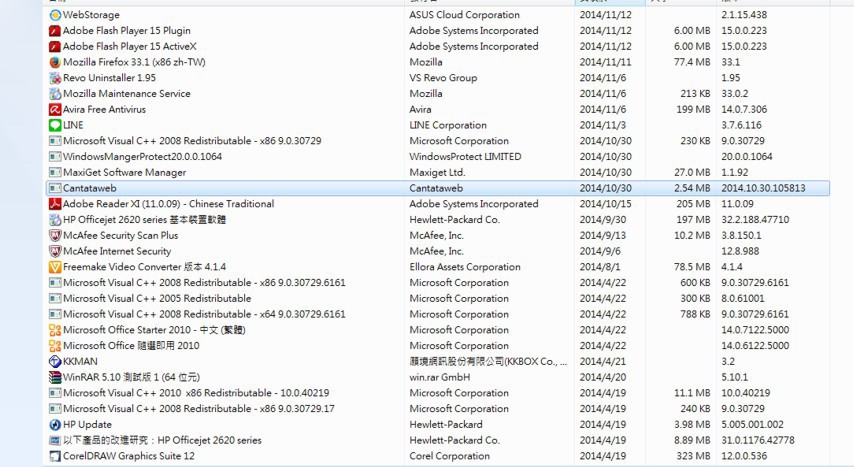
Task: Select 'Adobe Reader XI (11.0.09) - Chinese Traditional'
Action: (x=169, y=204)
